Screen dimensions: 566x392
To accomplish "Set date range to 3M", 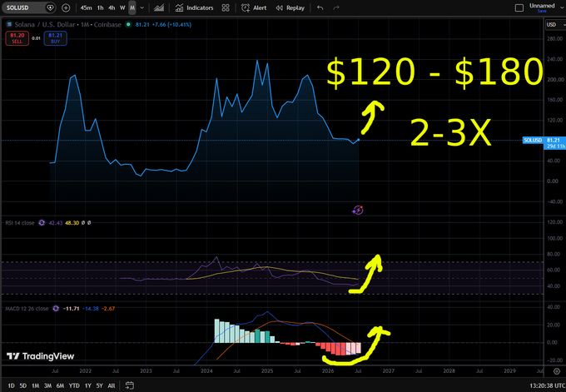I will pyautogui.click(x=47, y=385).
